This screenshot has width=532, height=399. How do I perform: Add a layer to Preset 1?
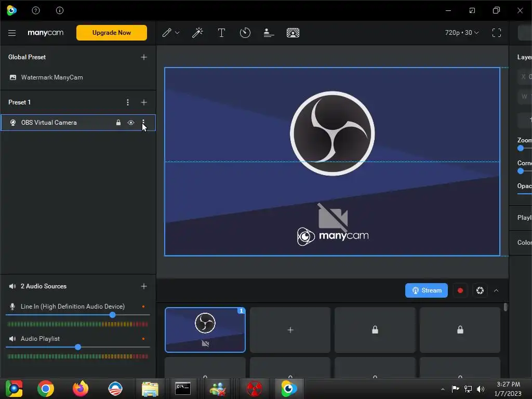pos(144,102)
